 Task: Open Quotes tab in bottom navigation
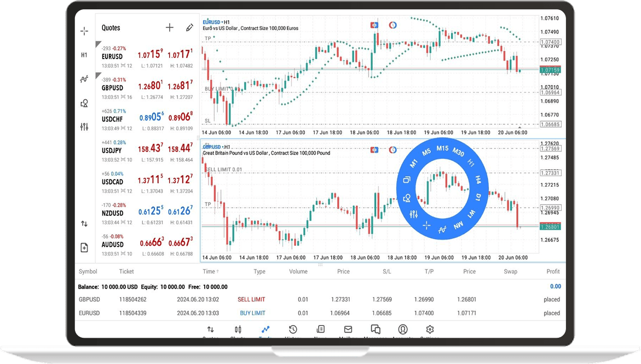click(211, 331)
